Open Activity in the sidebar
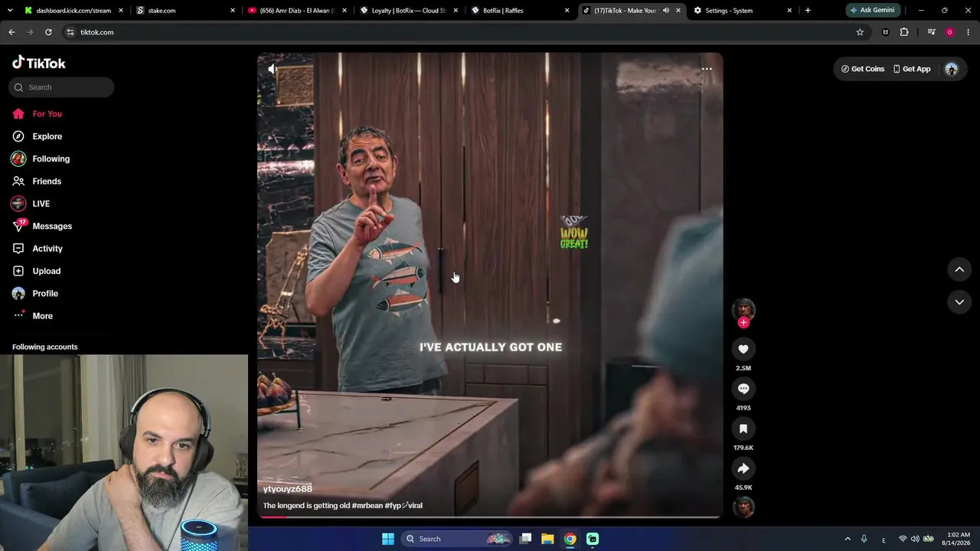The height and width of the screenshot is (551, 980). [47, 249]
